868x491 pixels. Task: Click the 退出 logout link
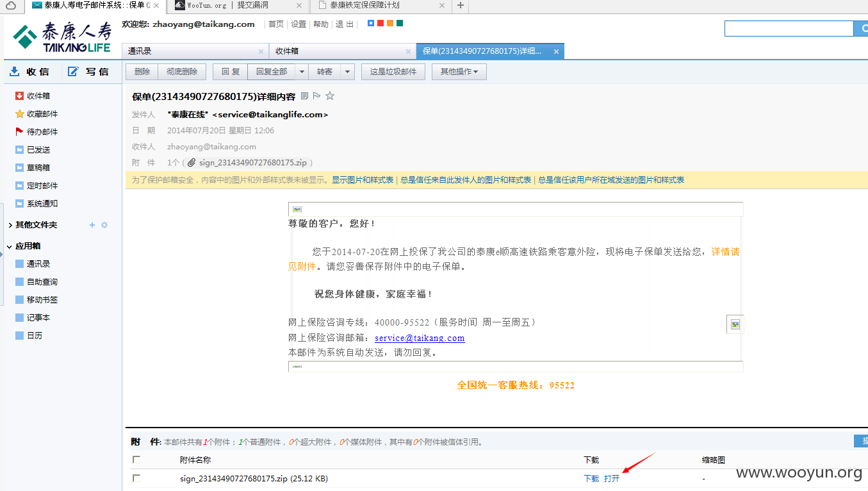345,24
